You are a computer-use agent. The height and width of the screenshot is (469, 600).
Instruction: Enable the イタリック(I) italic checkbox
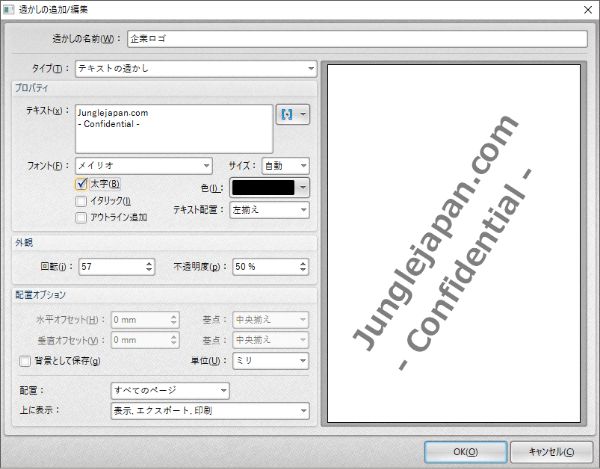coord(81,201)
